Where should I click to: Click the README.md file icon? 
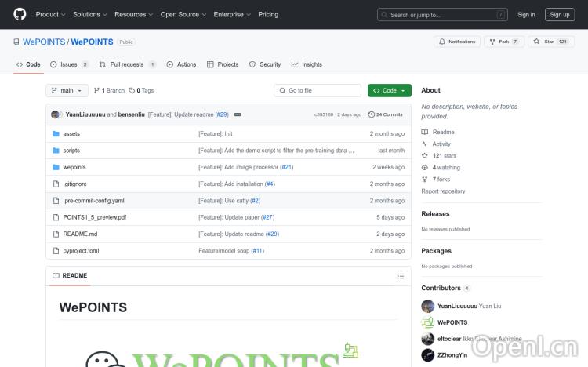(x=56, y=234)
